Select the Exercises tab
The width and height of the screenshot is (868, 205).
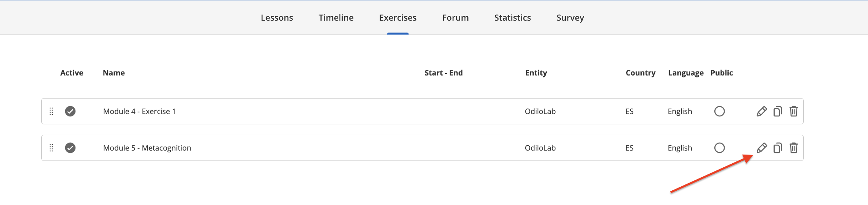tap(398, 17)
